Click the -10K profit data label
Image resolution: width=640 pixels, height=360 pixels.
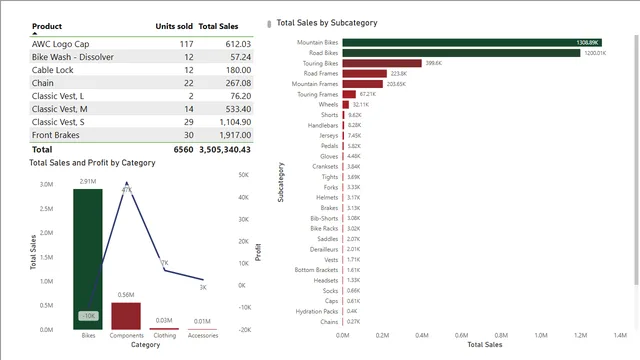pos(89,316)
